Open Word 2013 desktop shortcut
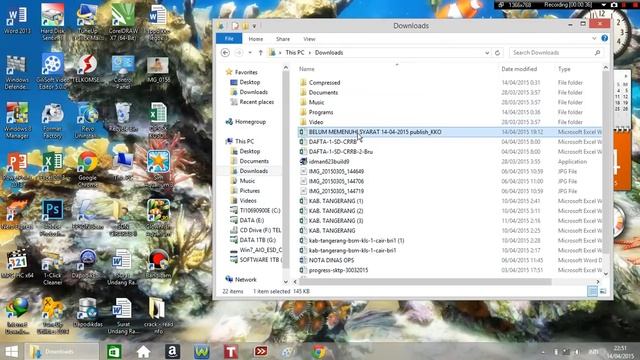Viewport: 640px width, 360px height. pyautogui.click(x=17, y=20)
